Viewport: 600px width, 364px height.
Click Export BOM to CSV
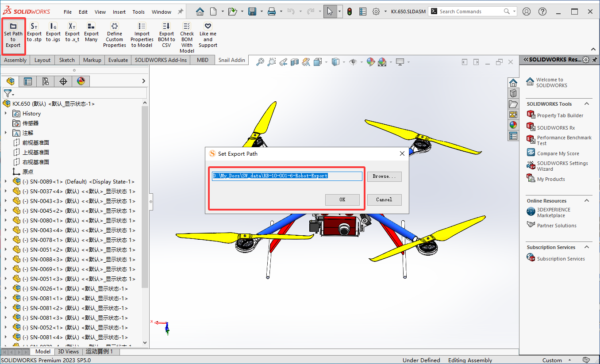coord(166,35)
